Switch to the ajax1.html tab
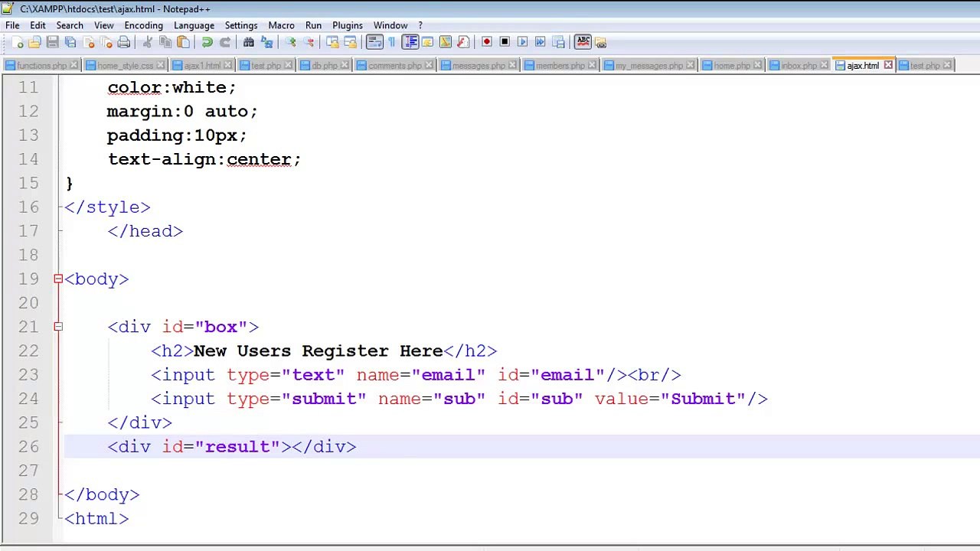This screenshot has width=980, height=551. point(201,66)
